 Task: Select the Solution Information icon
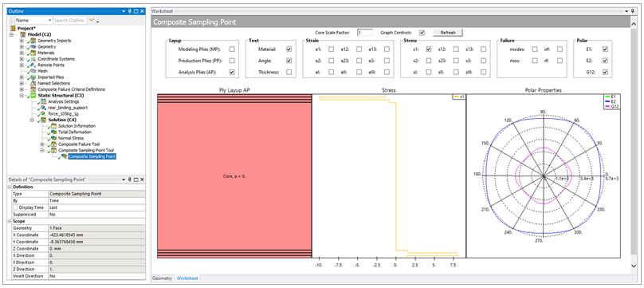[x=54, y=126]
